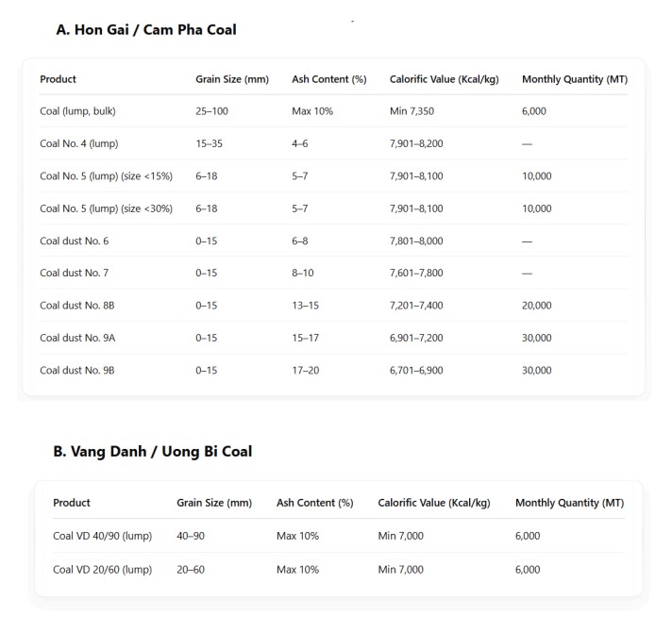Click the "Coal No. 4 (lump)" product cell
This screenshot has height=632, width=672.
[78, 143]
